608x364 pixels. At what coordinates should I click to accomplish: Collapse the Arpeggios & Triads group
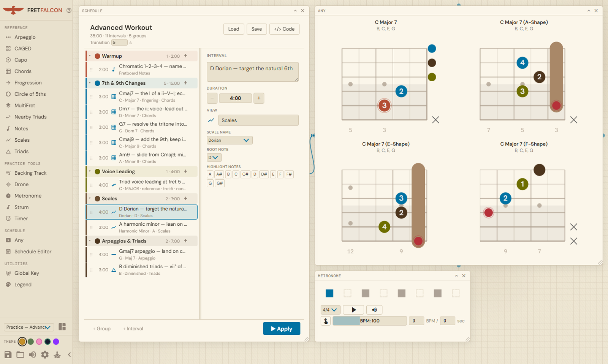90,241
